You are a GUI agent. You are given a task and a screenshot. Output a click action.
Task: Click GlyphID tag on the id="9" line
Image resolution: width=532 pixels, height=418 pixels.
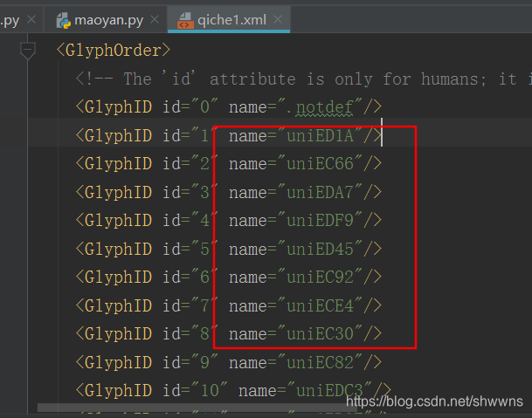pyautogui.click(x=118, y=362)
